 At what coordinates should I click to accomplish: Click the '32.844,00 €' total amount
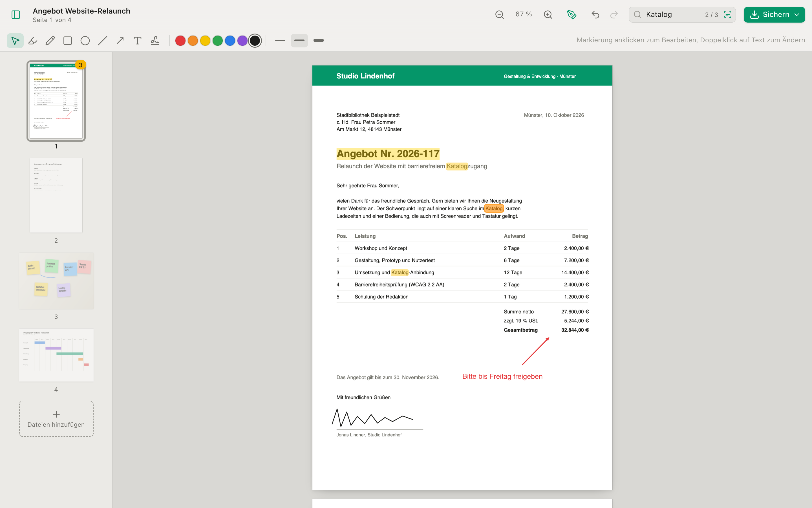click(x=575, y=330)
